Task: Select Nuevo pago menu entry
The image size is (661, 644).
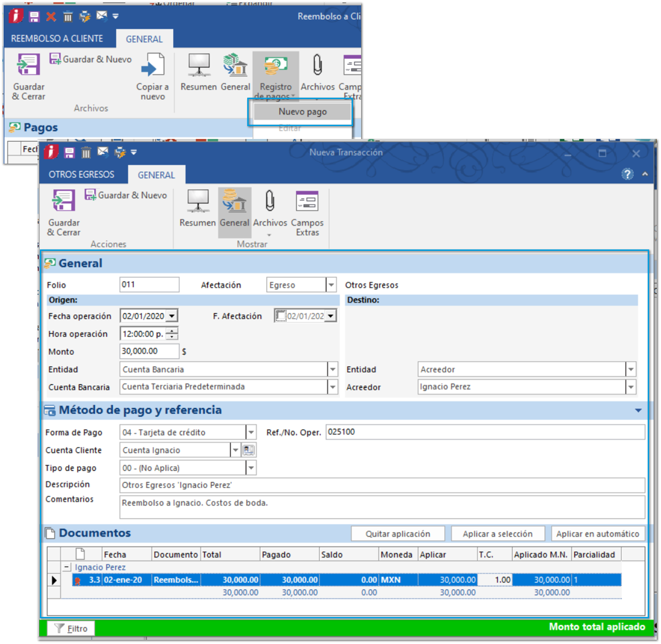Action: coord(302,112)
